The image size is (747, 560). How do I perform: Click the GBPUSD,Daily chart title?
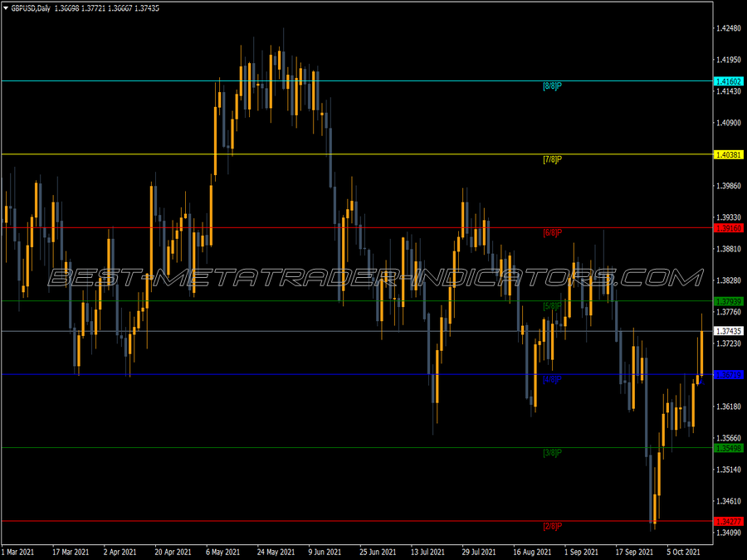click(31, 8)
